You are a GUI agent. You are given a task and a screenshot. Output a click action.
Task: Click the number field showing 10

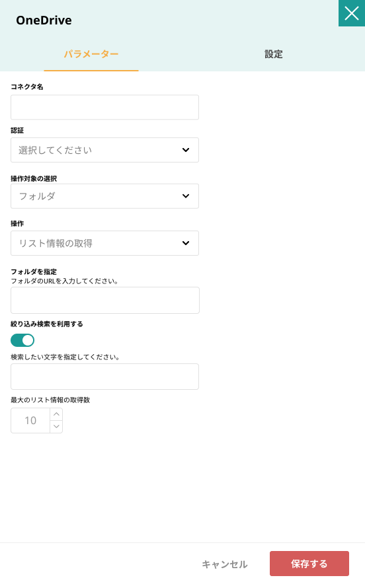(30, 420)
